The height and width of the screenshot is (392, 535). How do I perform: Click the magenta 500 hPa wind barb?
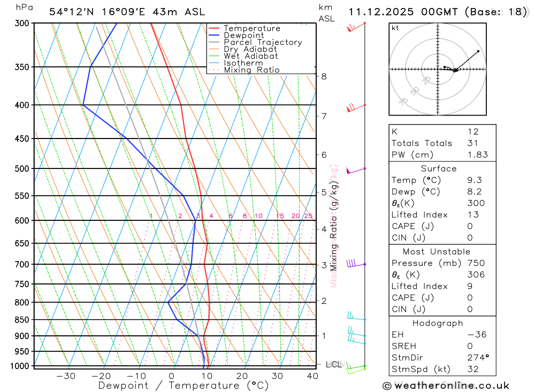[x=356, y=171]
